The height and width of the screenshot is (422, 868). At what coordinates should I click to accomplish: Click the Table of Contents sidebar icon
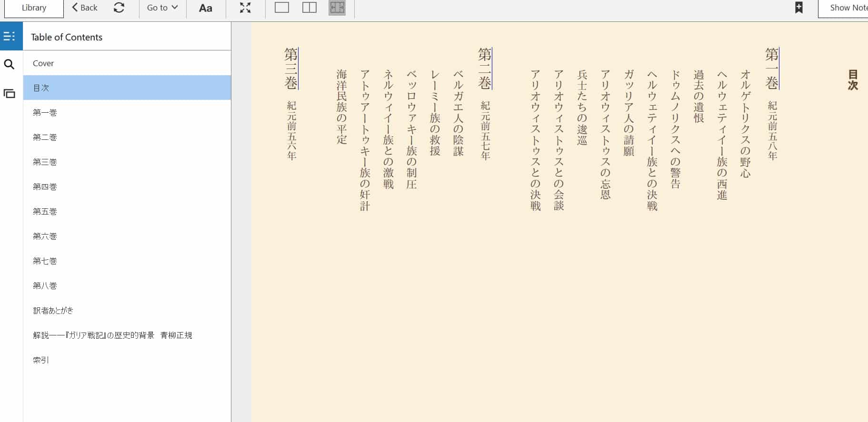point(10,36)
